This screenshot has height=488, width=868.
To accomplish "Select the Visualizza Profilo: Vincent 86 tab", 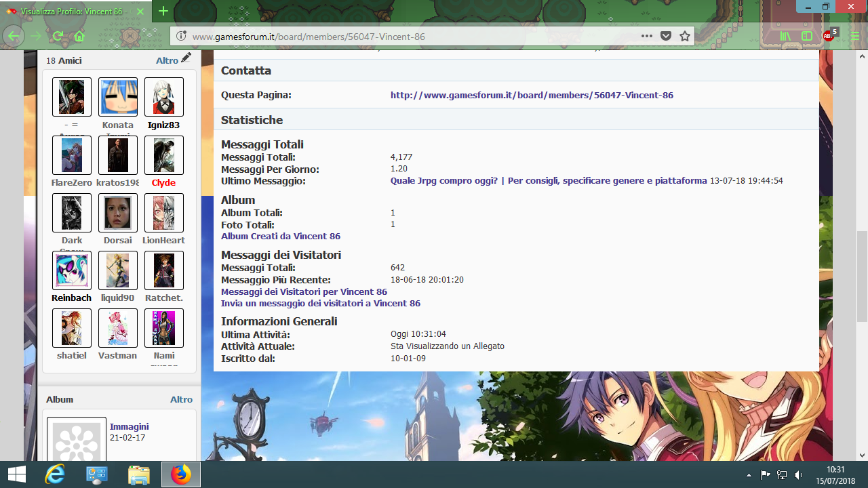I will pyautogui.click(x=76, y=12).
